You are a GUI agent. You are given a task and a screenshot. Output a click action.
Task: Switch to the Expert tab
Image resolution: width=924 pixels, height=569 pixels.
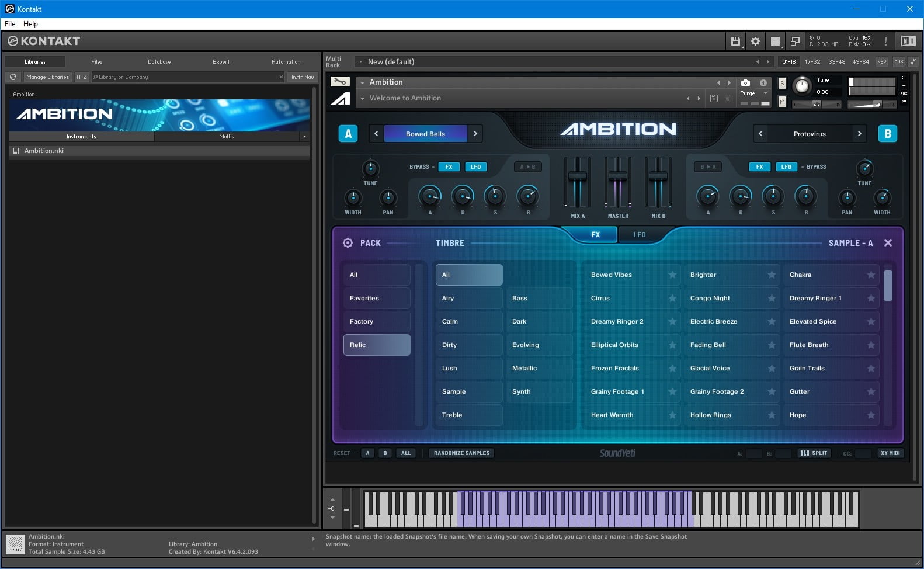(x=221, y=61)
